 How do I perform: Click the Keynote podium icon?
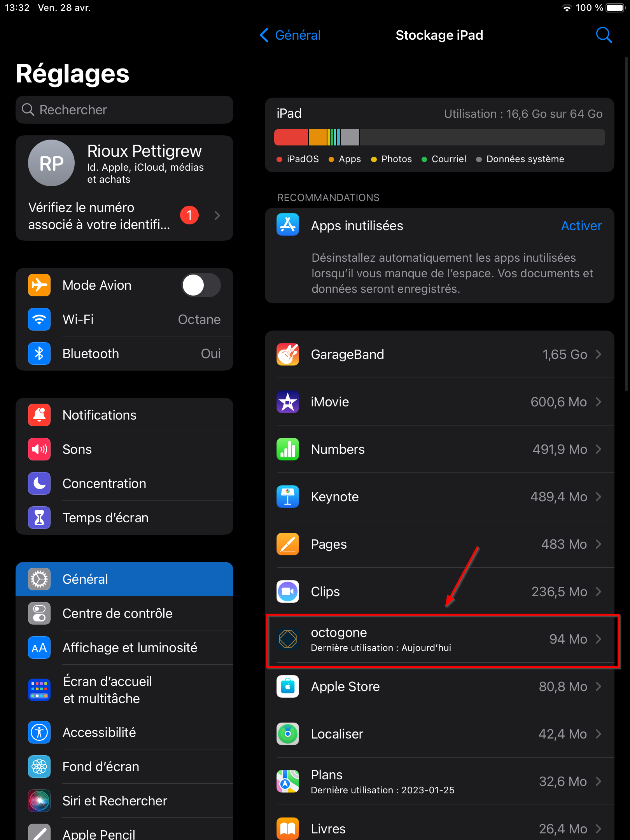coord(288,497)
